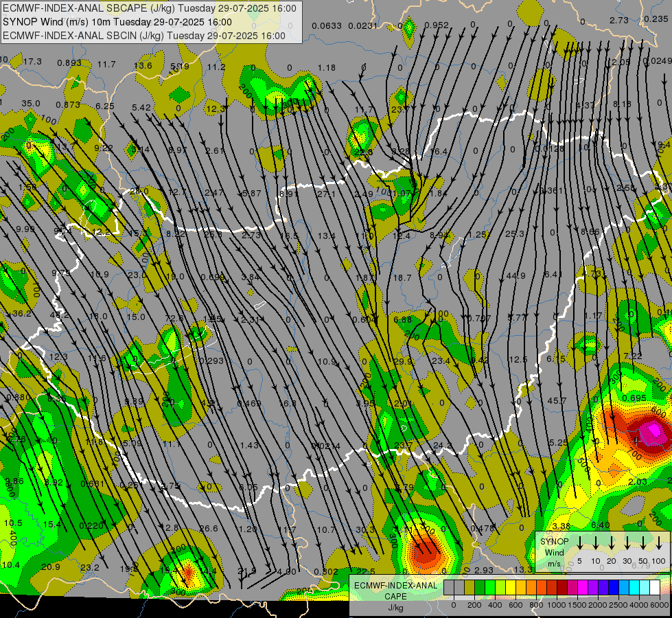Click the 10 m/s wind arrow in the SYNOP legend
This screenshot has height=618, width=672.
tap(596, 543)
